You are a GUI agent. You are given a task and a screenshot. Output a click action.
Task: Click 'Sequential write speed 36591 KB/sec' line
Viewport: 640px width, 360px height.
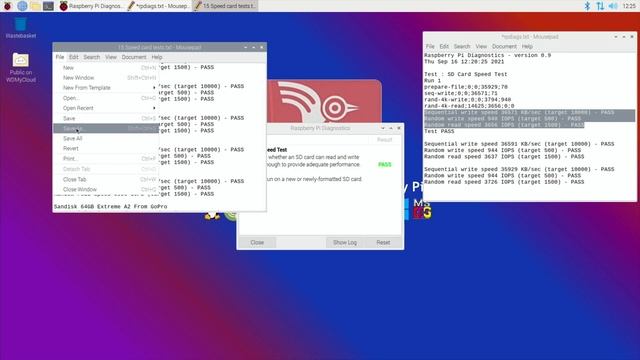pyautogui.click(x=519, y=144)
